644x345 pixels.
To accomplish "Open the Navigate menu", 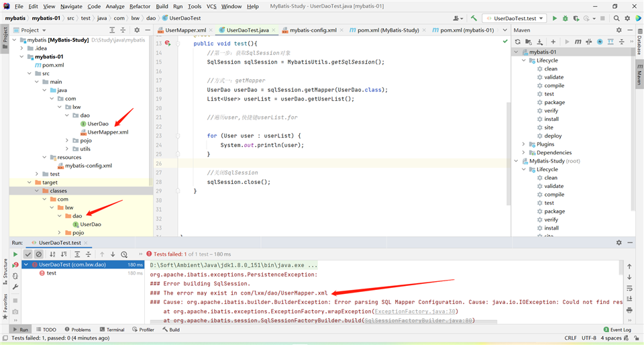I will pyautogui.click(x=71, y=6).
